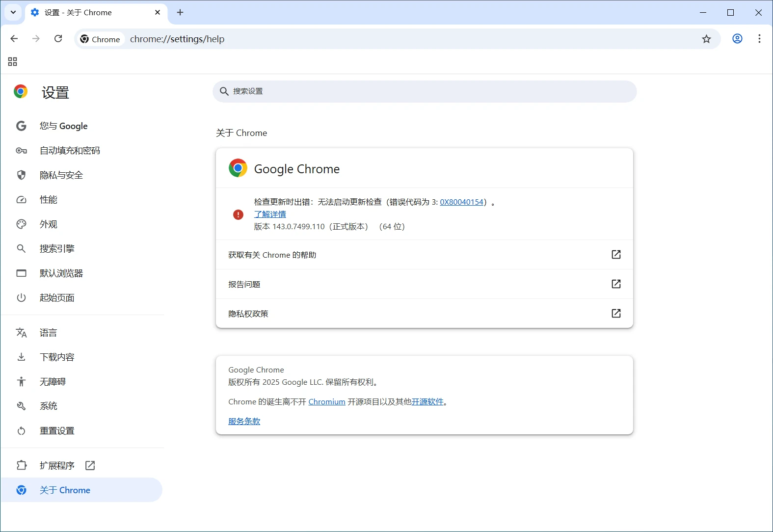This screenshot has width=773, height=532.
Task: Open Chrome's three-dot menu
Action: click(x=759, y=39)
